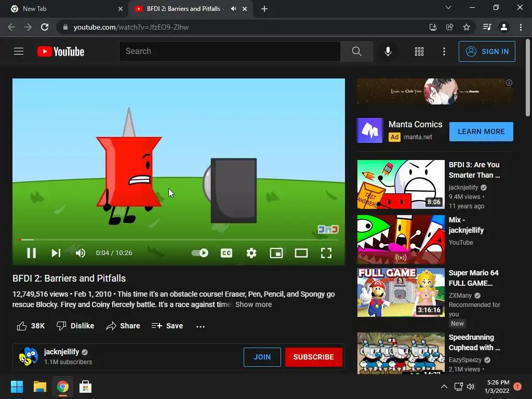Image resolution: width=532 pixels, height=399 pixels.
Task: Open Speedrunning Cuphead video title
Action: [474, 342]
